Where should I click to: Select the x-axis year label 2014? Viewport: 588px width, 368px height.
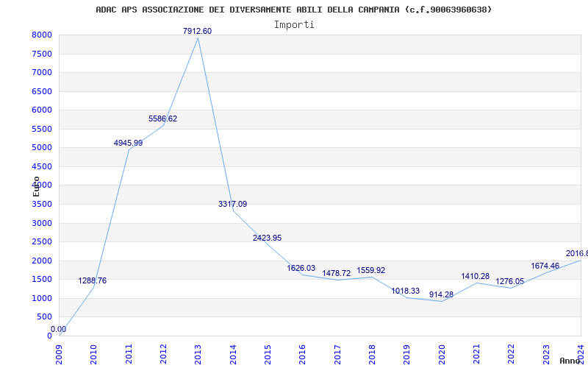pyautogui.click(x=233, y=355)
